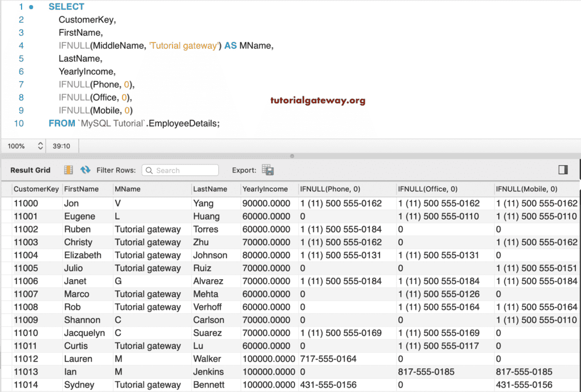Click the SELECT keyword on line 1

click(66, 6)
